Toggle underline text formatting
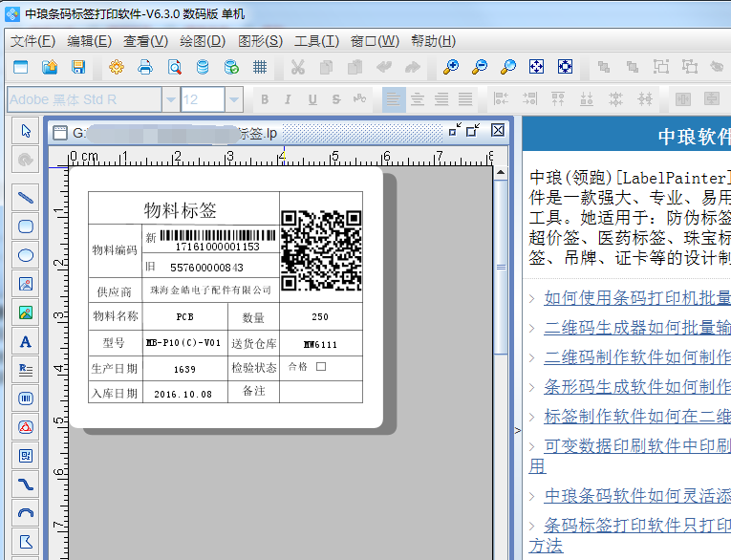This screenshot has width=731, height=560. pyautogui.click(x=312, y=99)
